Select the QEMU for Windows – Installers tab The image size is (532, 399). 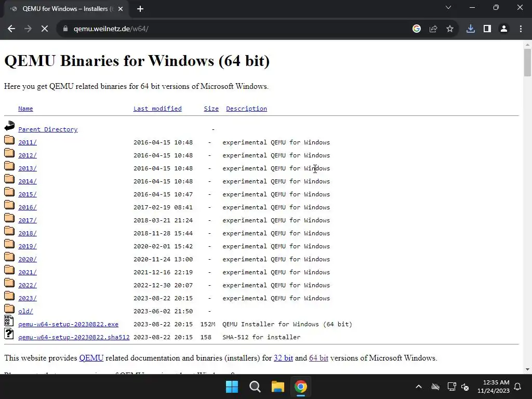pos(66,9)
